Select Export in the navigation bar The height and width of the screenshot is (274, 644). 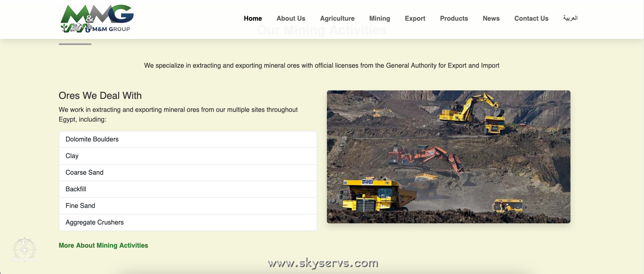pyautogui.click(x=415, y=19)
